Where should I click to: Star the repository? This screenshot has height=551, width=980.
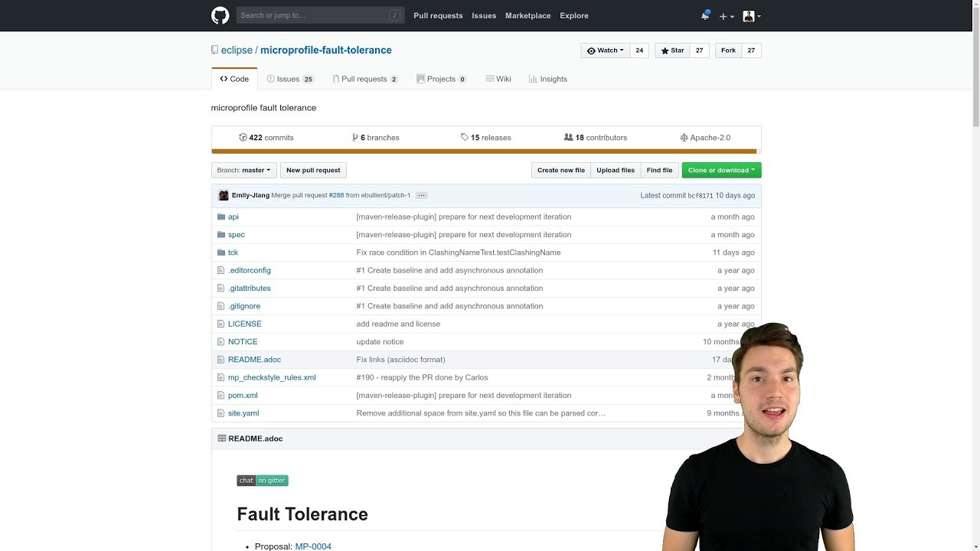coord(673,51)
